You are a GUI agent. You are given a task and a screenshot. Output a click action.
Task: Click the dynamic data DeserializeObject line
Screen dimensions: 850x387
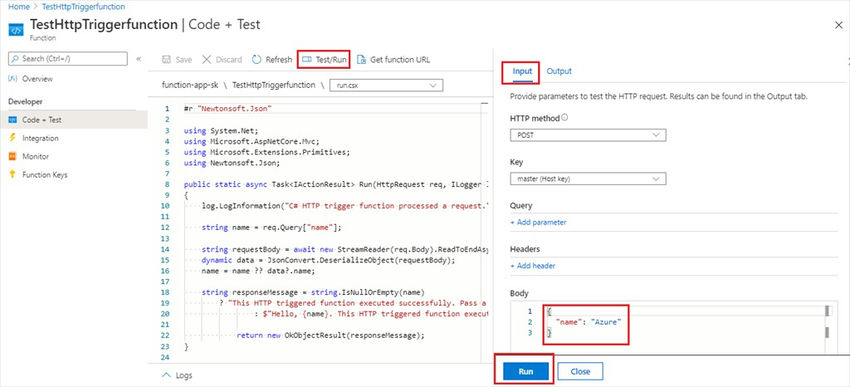pos(328,260)
